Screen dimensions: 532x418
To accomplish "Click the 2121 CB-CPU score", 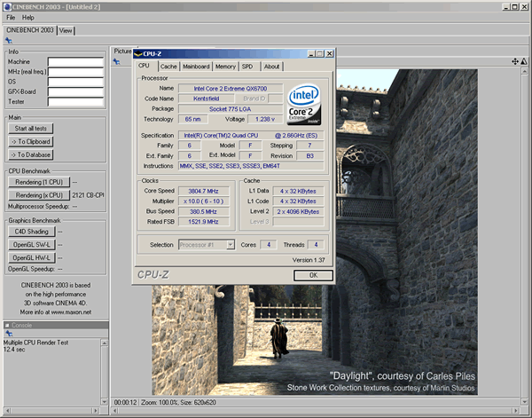I will [88, 195].
